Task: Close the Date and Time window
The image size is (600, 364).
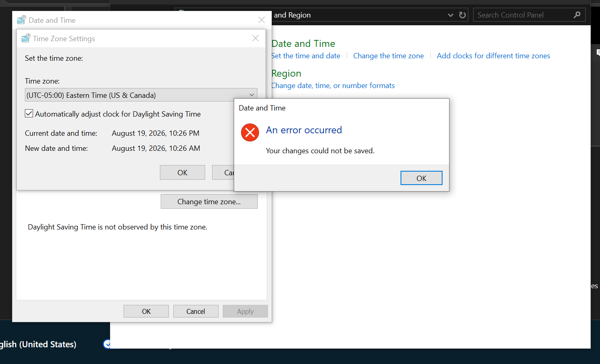Action: (262, 20)
